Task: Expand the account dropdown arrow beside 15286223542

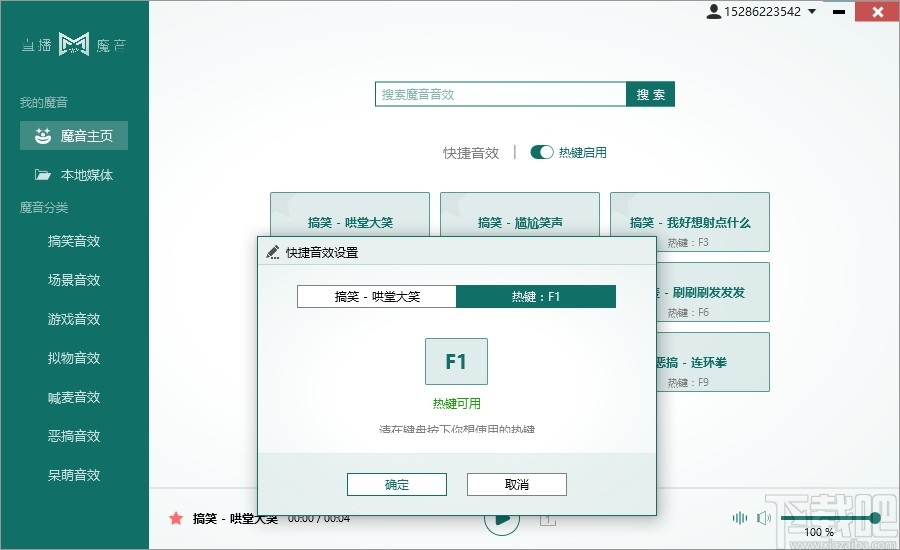Action: click(x=812, y=11)
